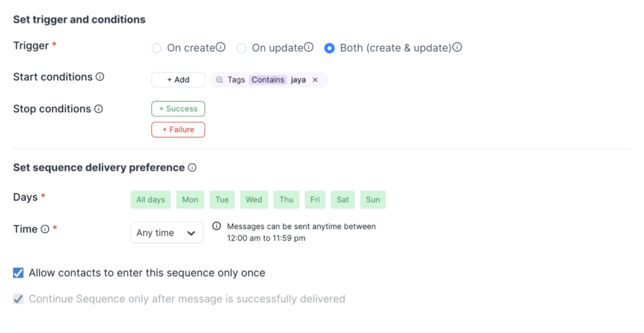Uncheck Allow contacts to enter sequence once
This screenshot has width=644, height=333.
point(19,273)
